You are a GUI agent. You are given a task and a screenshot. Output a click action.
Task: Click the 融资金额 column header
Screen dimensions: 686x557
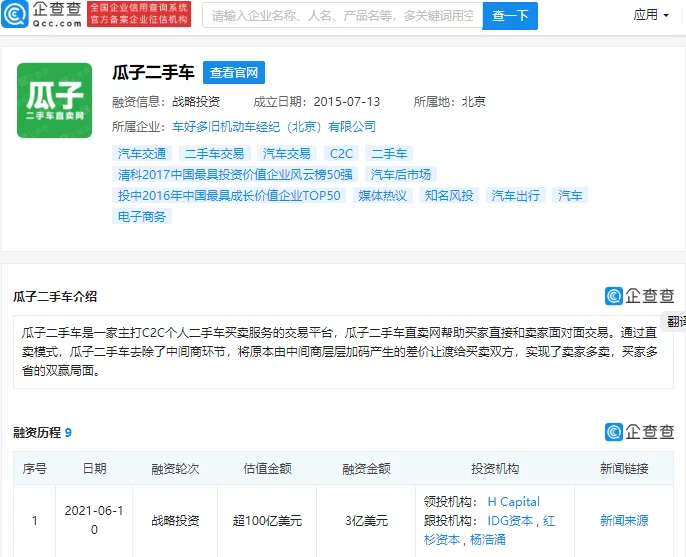[x=366, y=469]
